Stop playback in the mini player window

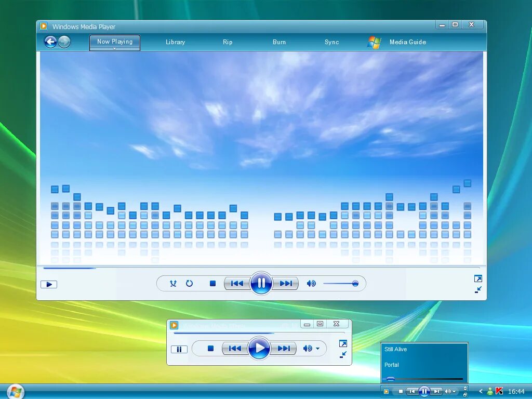[211, 349]
